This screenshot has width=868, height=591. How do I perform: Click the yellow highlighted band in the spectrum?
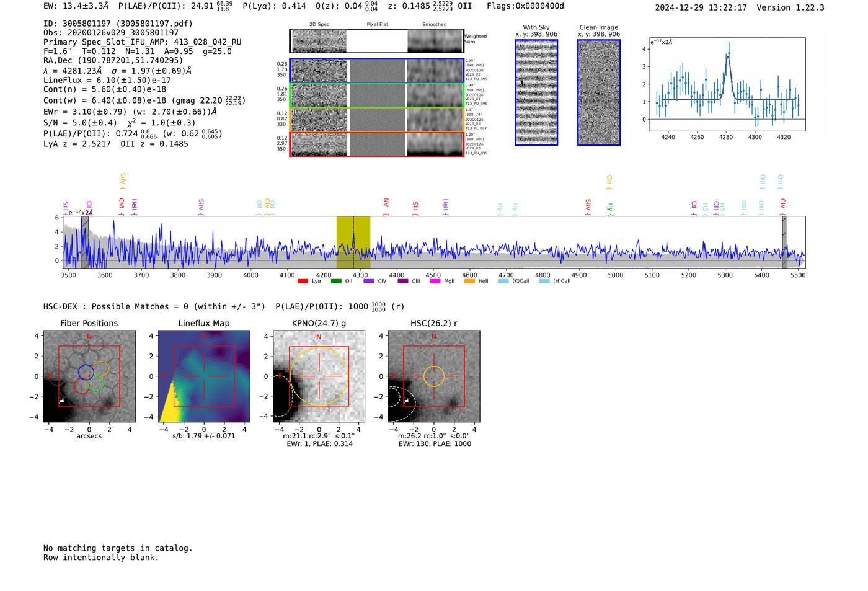coord(353,242)
